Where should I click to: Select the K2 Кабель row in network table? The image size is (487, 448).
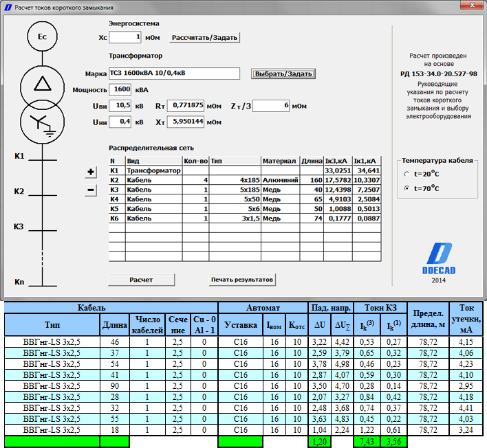point(140,179)
